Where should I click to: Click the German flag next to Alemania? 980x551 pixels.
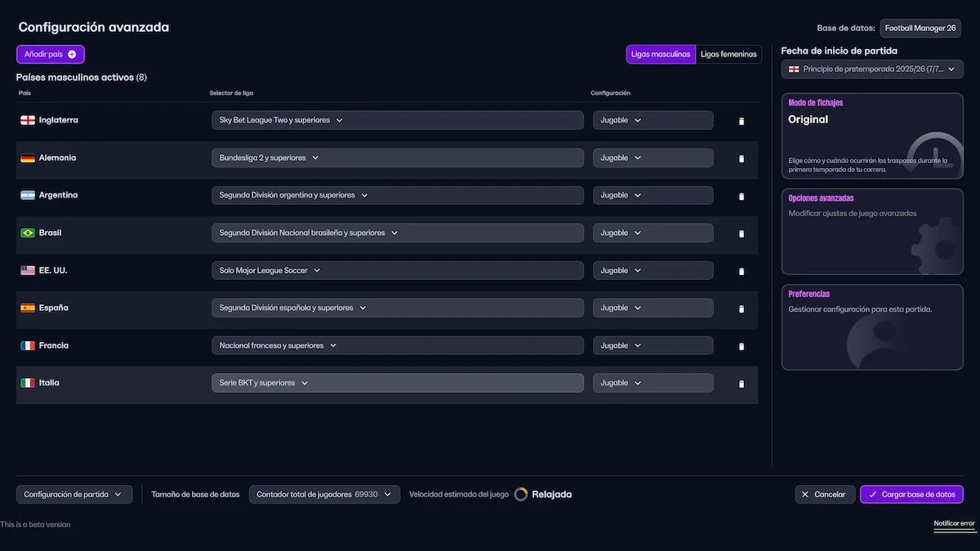point(28,158)
